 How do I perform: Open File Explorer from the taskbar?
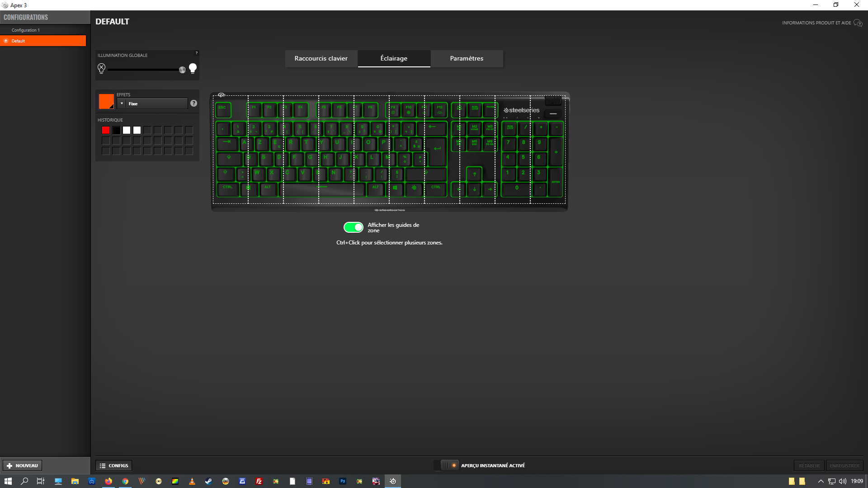[x=75, y=481]
